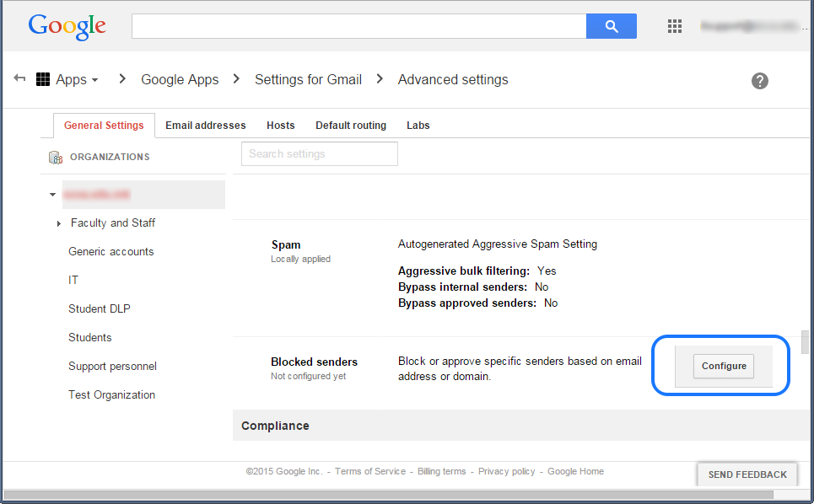
Task: Click the blurred account email
Action: pos(750,26)
